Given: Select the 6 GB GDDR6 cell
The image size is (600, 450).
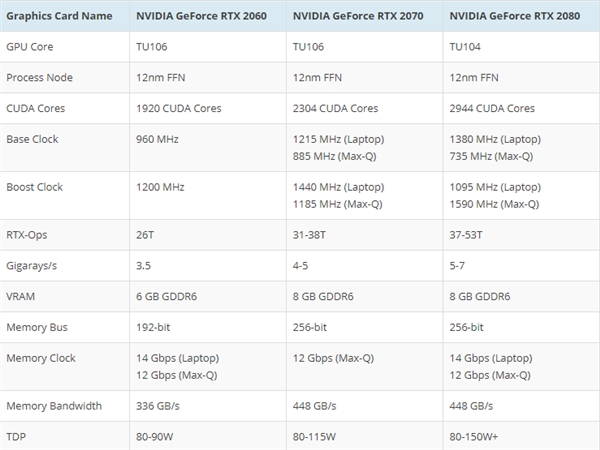Looking at the screenshot, I should pyautogui.click(x=166, y=296).
